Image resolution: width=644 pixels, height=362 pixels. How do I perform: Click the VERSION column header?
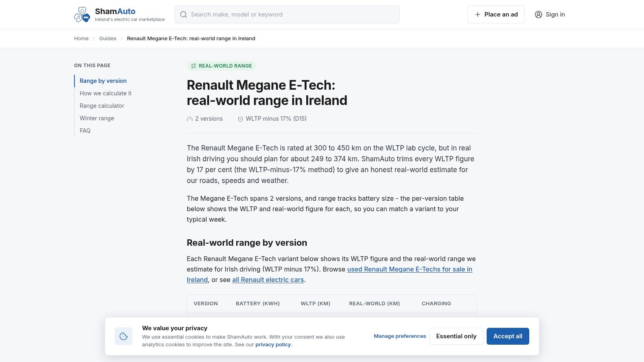coord(206,304)
